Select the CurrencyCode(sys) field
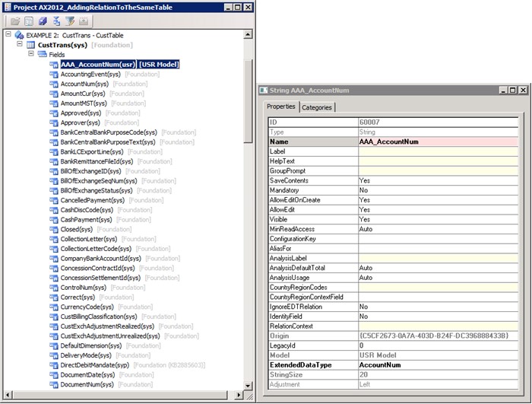Image resolution: width=532 pixels, height=404 pixels. [x=87, y=307]
